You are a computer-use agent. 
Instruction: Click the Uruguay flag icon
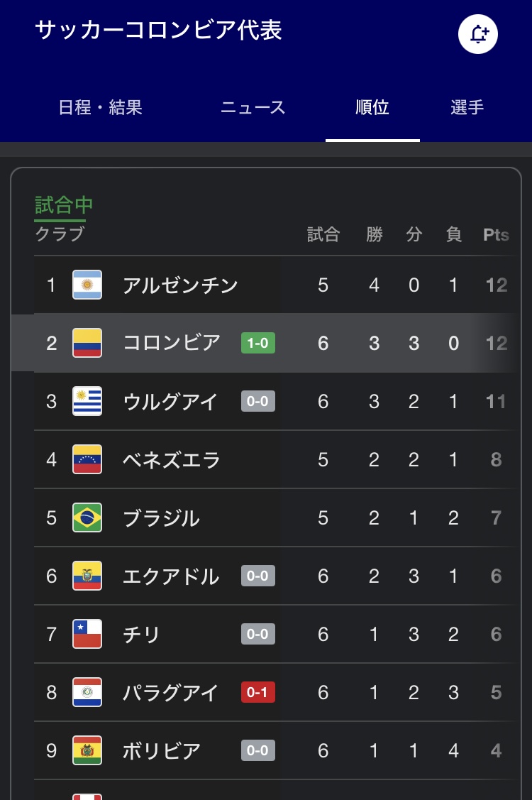[87, 402]
